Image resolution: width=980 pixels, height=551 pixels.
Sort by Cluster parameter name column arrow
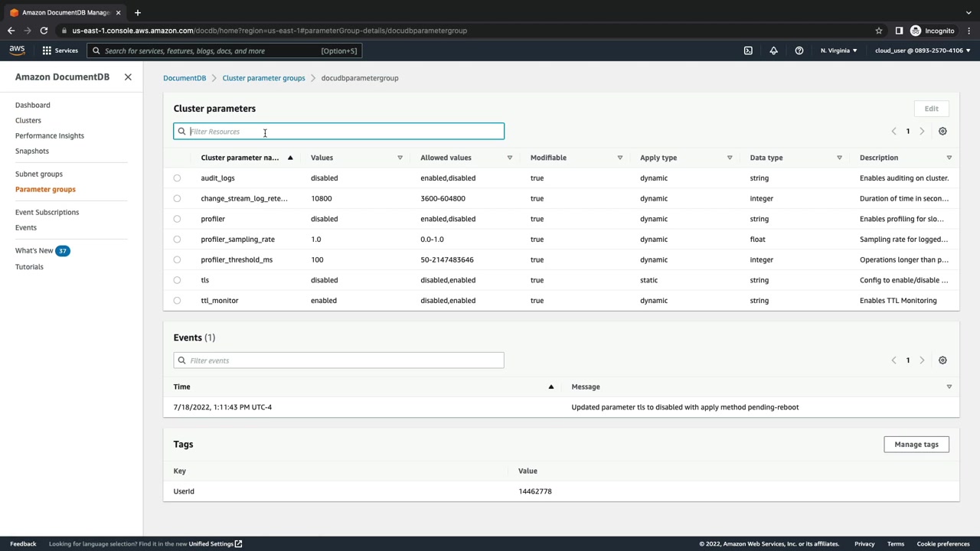pos(290,158)
